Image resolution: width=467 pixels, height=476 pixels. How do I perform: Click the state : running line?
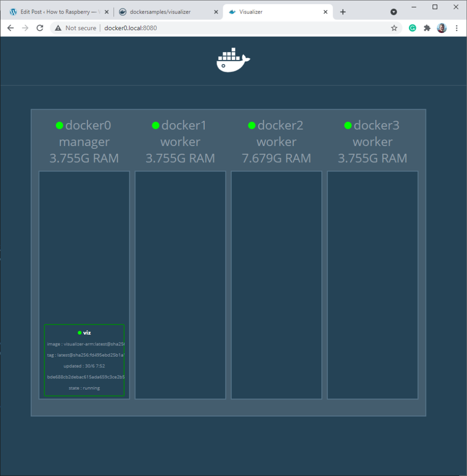click(x=84, y=388)
